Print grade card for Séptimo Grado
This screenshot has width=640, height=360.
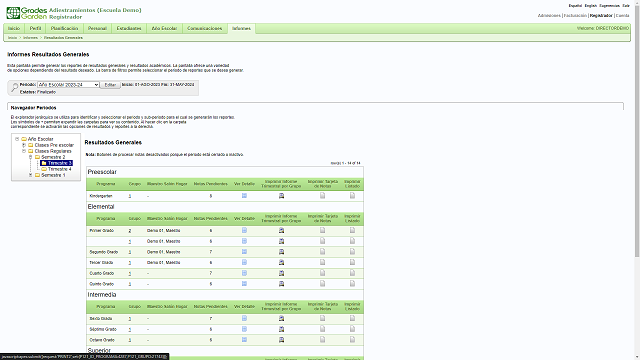[x=322, y=329]
